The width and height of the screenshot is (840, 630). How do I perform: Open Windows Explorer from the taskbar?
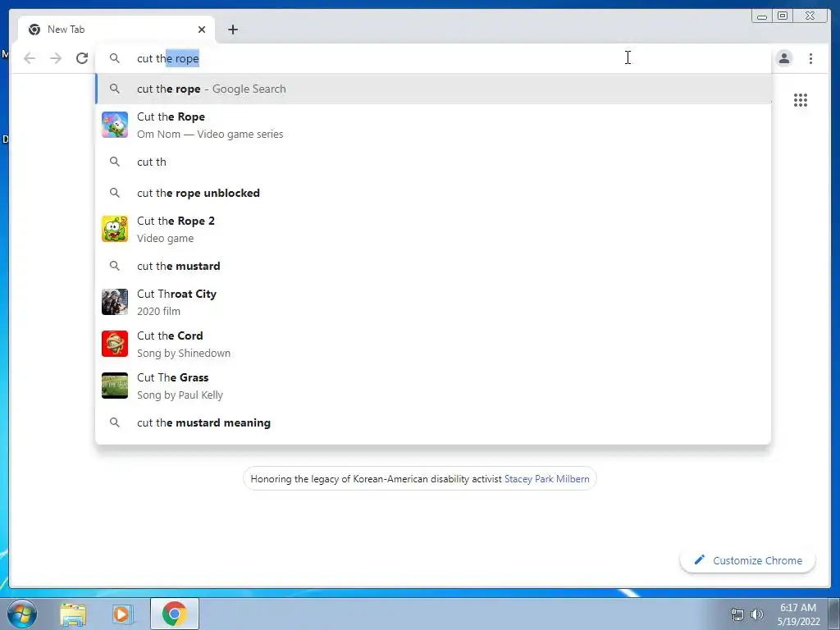tap(73, 614)
